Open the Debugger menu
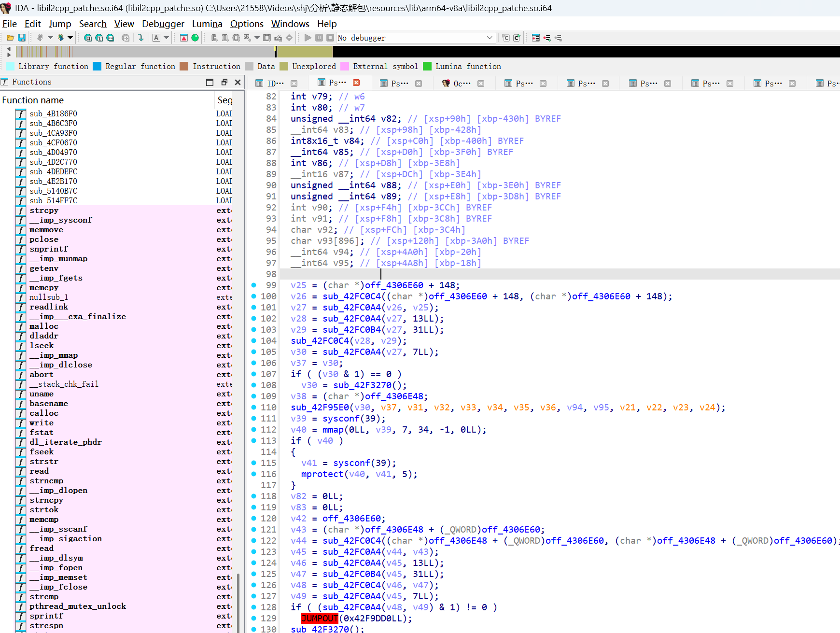This screenshot has height=633, width=840. point(163,24)
